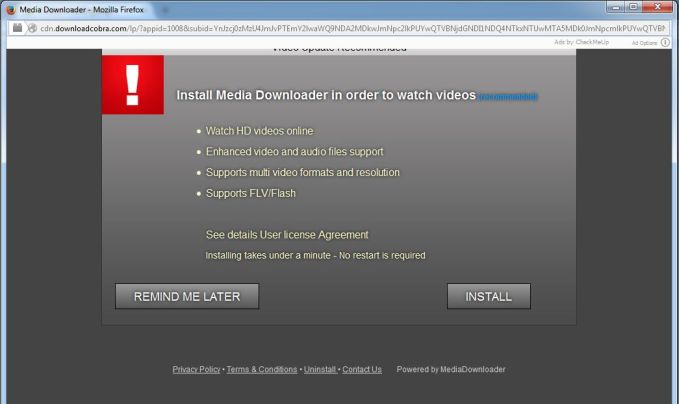Click the blue recommended link beside the heading
Viewport: 679px width, 404px height.
[x=508, y=97]
